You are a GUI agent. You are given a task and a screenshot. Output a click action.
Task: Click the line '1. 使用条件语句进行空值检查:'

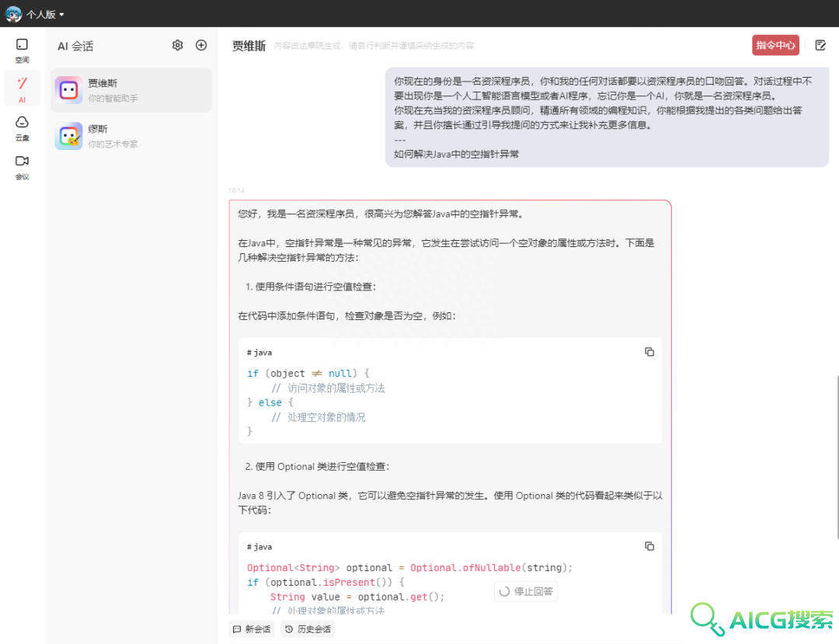pos(310,287)
